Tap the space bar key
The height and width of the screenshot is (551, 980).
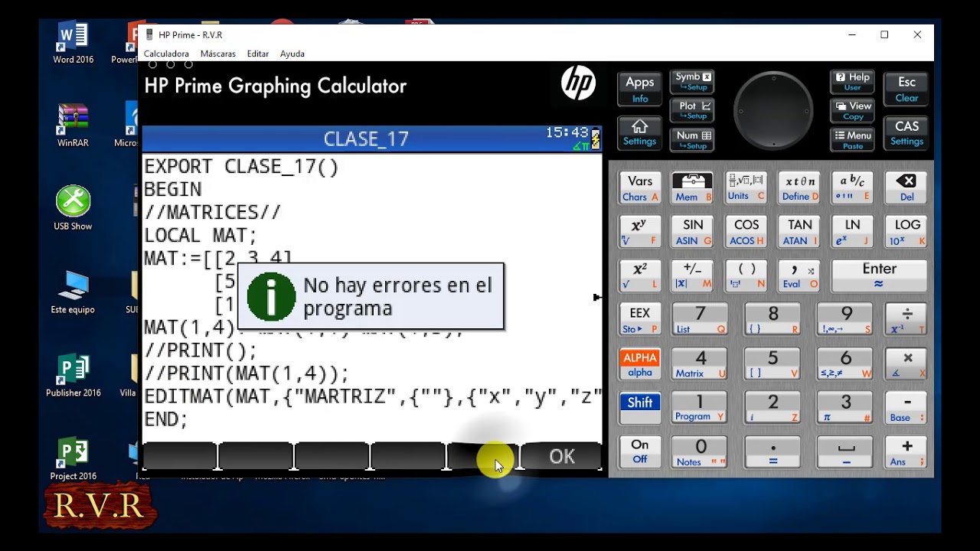[x=845, y=452]
